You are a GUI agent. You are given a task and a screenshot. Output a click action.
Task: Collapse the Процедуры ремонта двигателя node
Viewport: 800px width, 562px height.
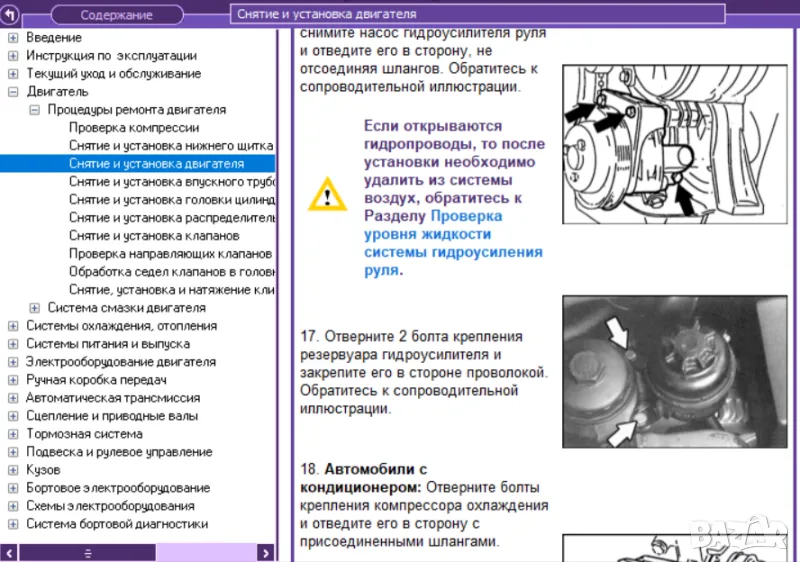[35, 110]
